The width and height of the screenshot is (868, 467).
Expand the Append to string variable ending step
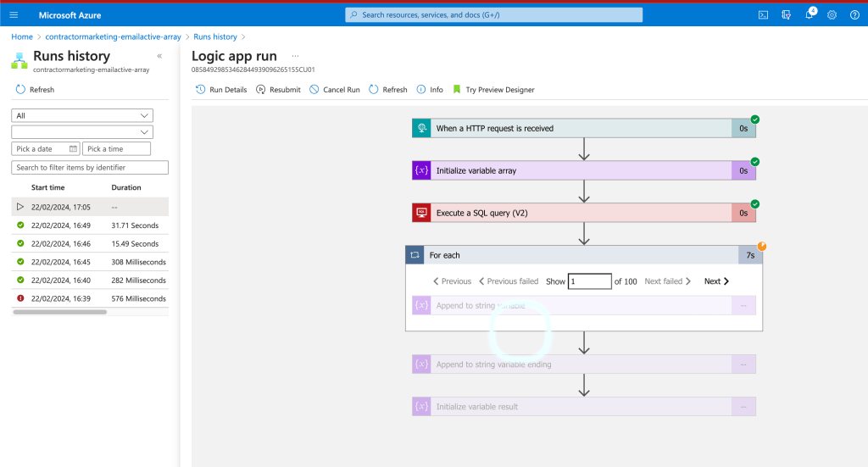click(x=584, y=364)
